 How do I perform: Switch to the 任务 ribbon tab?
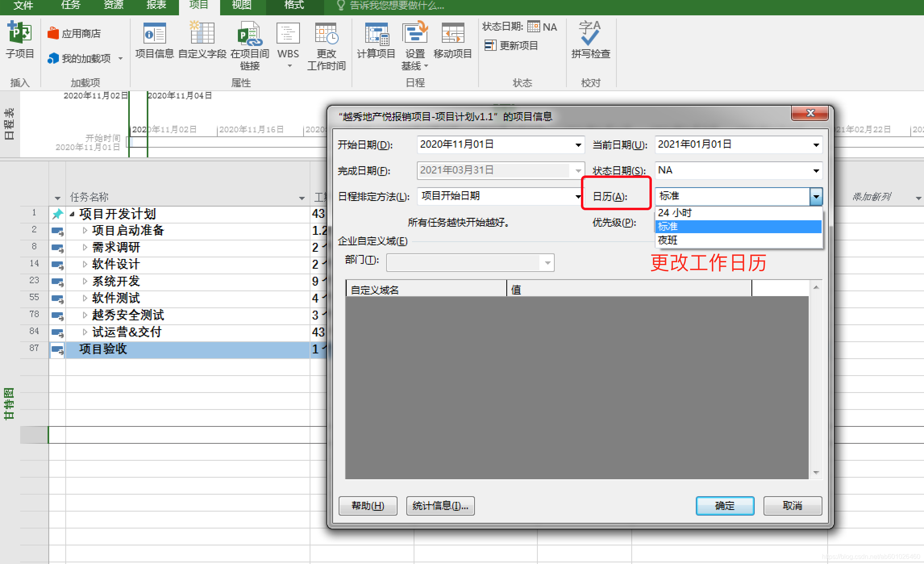pyautogui.click(x=71, y=5)
